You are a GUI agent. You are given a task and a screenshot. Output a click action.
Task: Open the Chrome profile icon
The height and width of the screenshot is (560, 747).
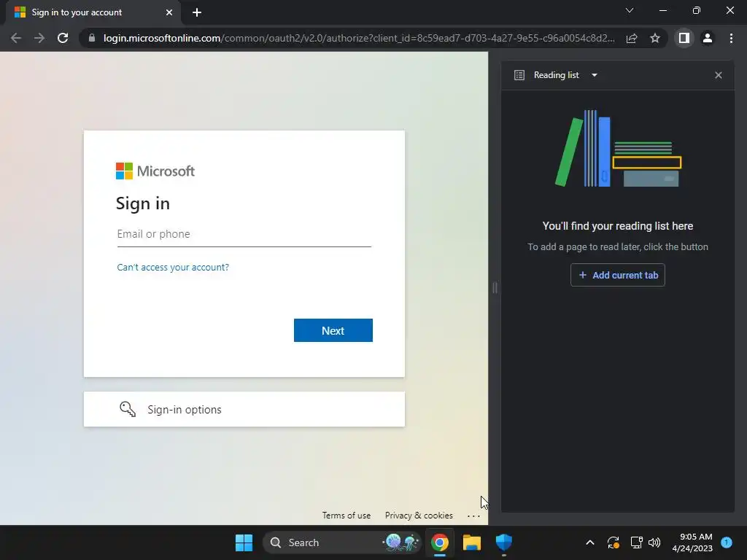click(708, 38)
